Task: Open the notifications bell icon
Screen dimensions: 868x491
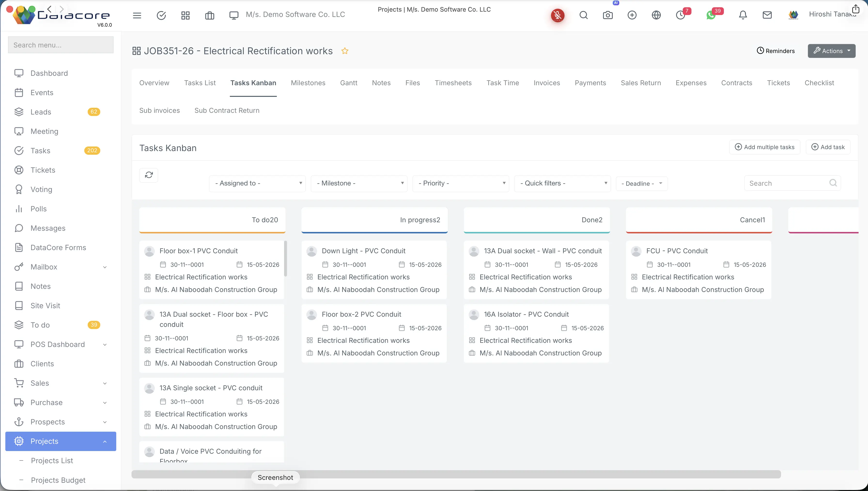Action: pos(743,15)
